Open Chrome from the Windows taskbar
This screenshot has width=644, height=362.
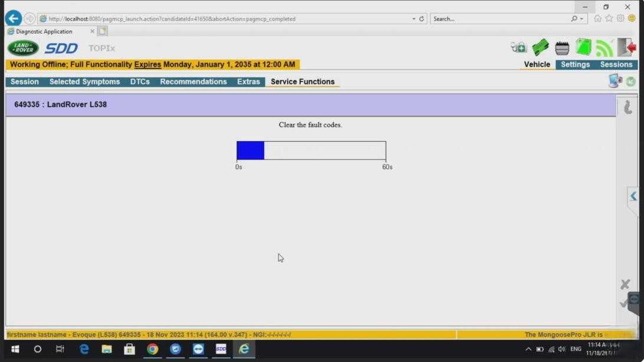(152, 349)
